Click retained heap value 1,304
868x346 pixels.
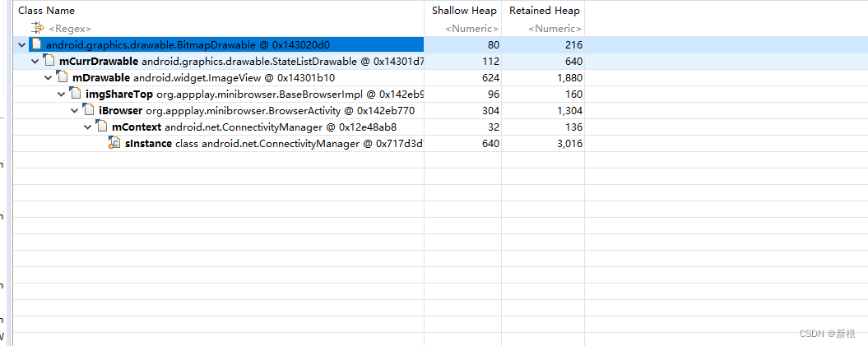(x=570, y=111)
